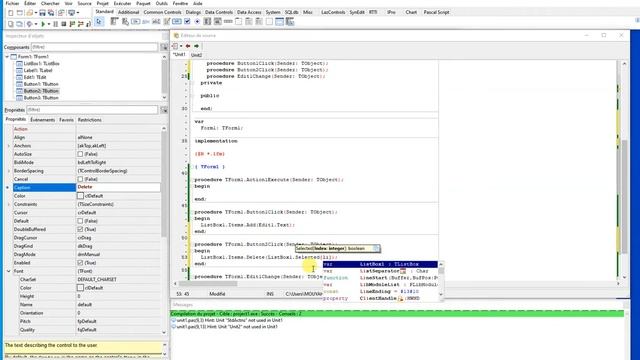Open the Projet menu
The image size is (640, 360).
tap(102, 3)
